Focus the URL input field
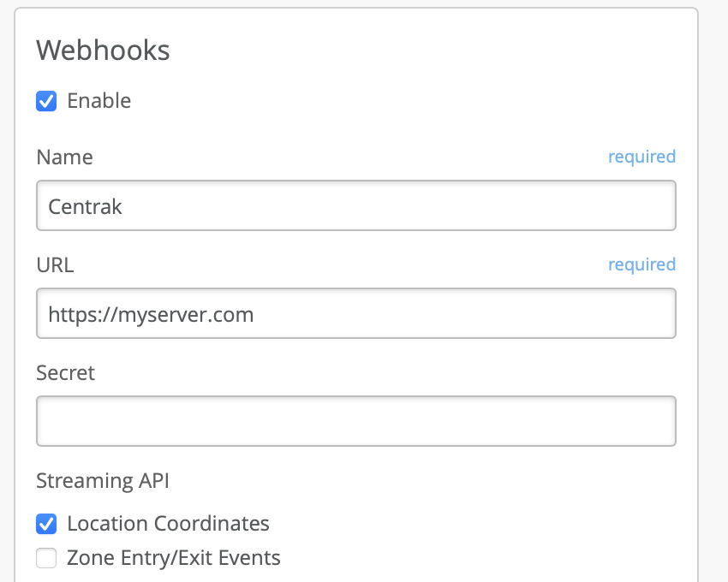Screen dimensions: 728x582 (x=355, y=313)
